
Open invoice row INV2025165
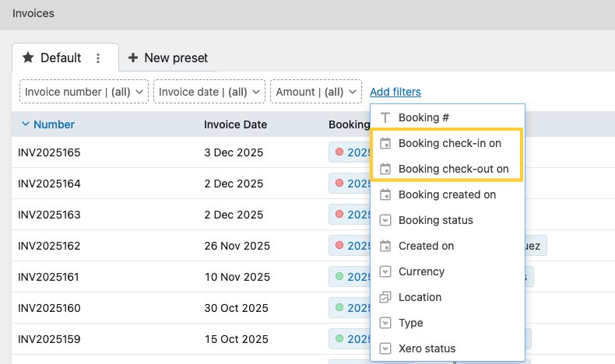coord(49,152)
